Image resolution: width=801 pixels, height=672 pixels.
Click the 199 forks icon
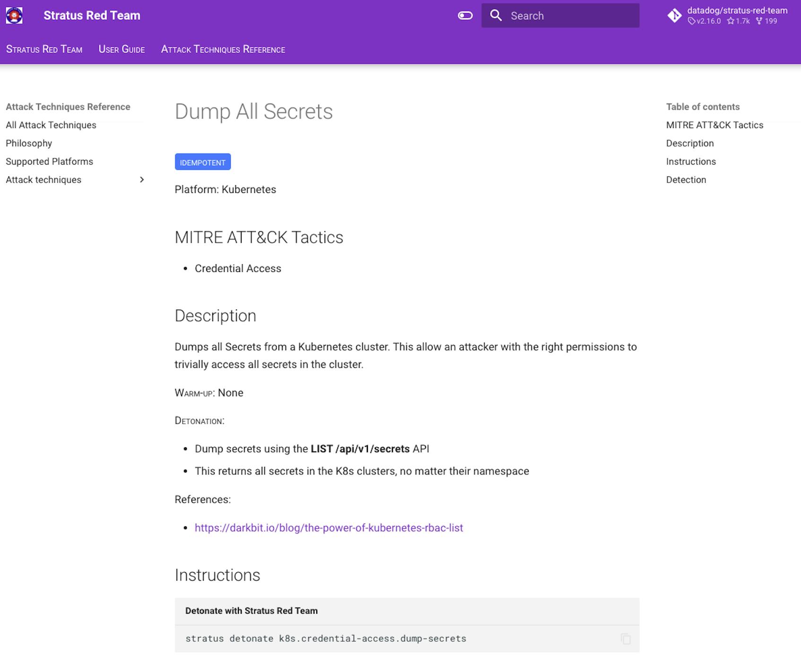pos(760,21)
